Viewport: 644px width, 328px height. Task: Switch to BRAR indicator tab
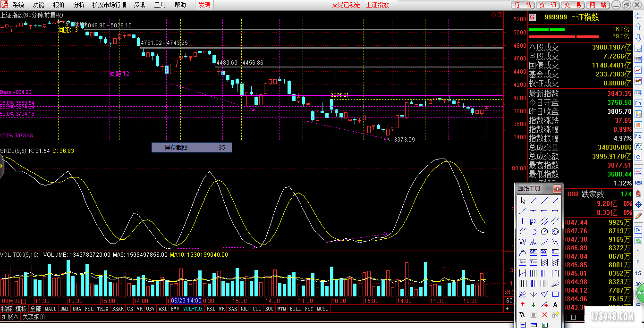118,309
